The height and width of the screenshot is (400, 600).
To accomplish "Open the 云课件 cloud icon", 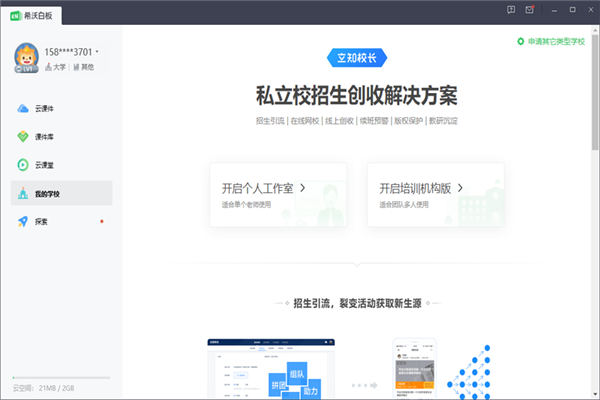I will point(23,109).
